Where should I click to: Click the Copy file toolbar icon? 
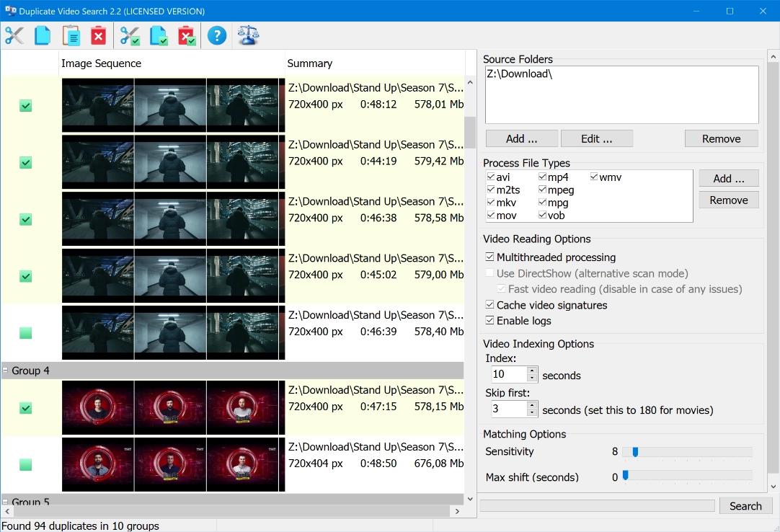point(42,35)
